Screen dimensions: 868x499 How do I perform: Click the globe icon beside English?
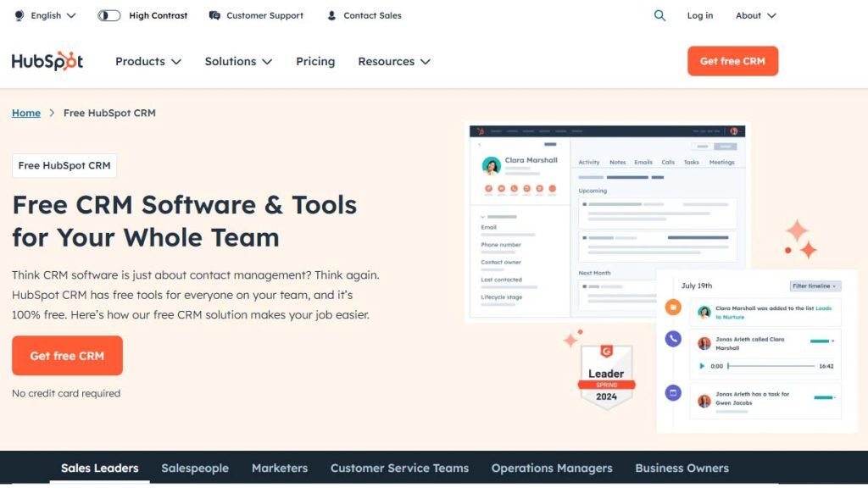click(x=19, y=15)
